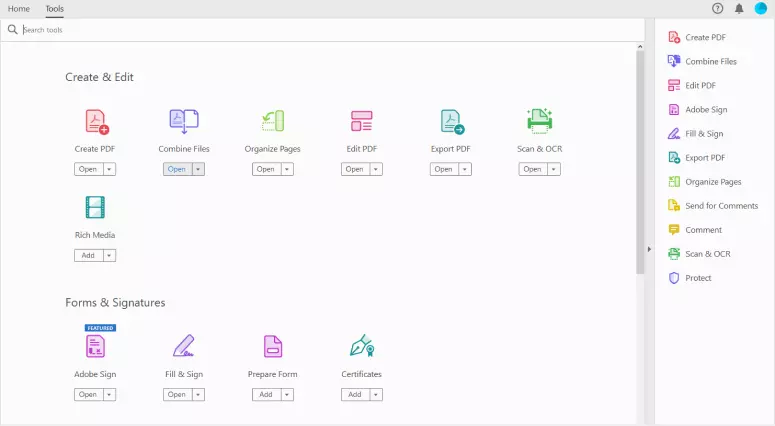
Task: Click the Create PDF icon in right sidebar
Action: 674,37
